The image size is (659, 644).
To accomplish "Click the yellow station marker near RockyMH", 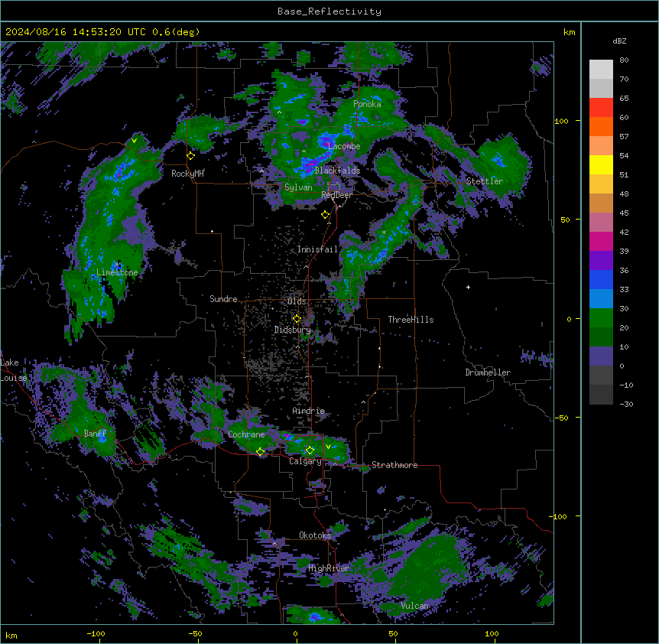I will point(191,156).
